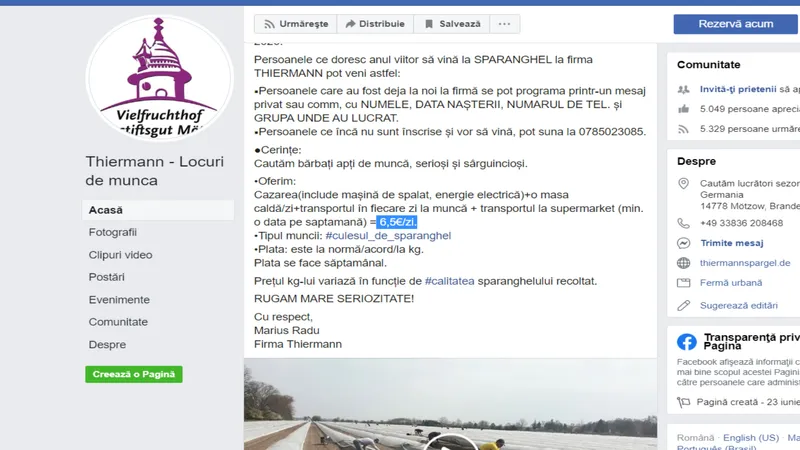Screen dimensions: 800x450
Task: Go to the Evenimente section
Action: pyautogui.click(x=119, y=299)
